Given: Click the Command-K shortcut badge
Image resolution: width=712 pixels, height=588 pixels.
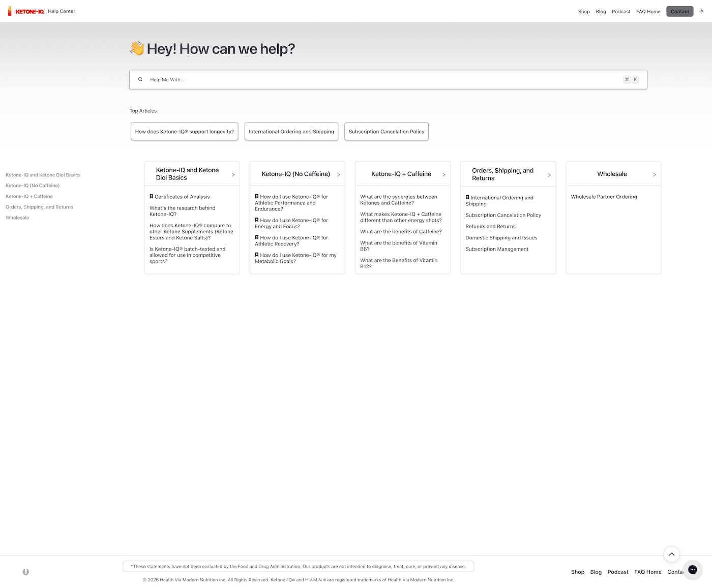Looking at the screenshot, I should [x=631, y=79].
